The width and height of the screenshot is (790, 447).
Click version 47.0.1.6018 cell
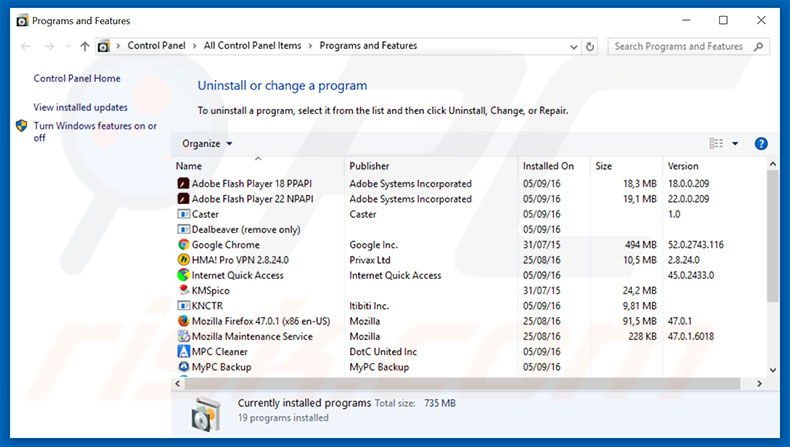click(x=691, y=336)
